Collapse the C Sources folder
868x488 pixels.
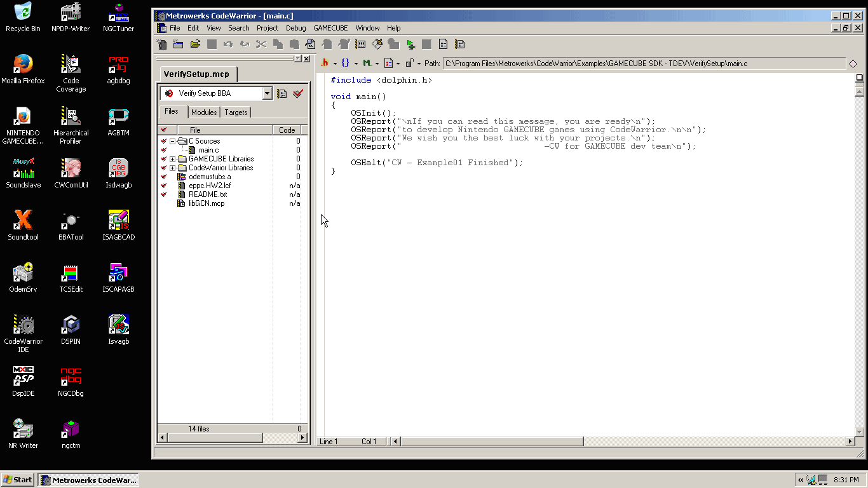point(172,141)
